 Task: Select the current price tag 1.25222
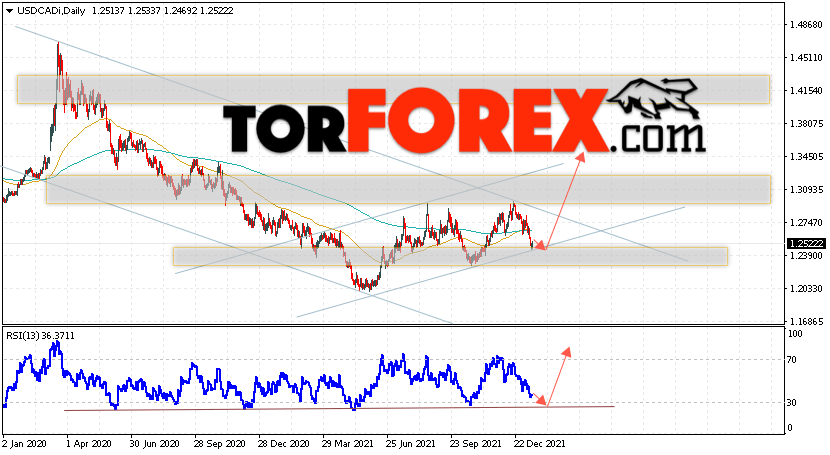coord(806,243)
